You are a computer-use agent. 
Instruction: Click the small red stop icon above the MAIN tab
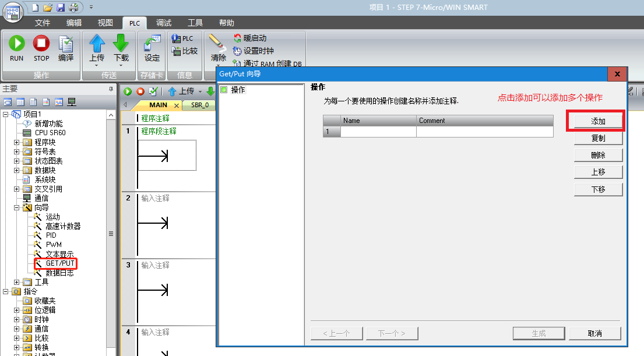pos(140,91)
